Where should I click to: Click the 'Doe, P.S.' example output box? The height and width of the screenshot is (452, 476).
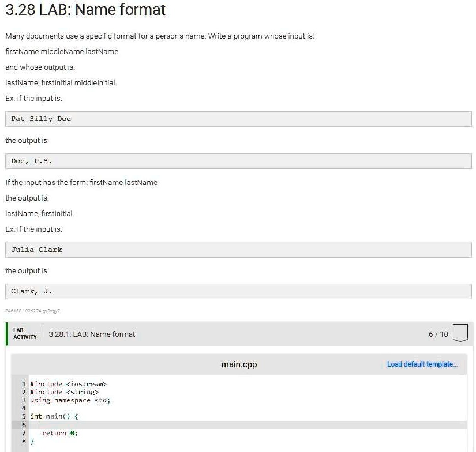pos(238,161)
